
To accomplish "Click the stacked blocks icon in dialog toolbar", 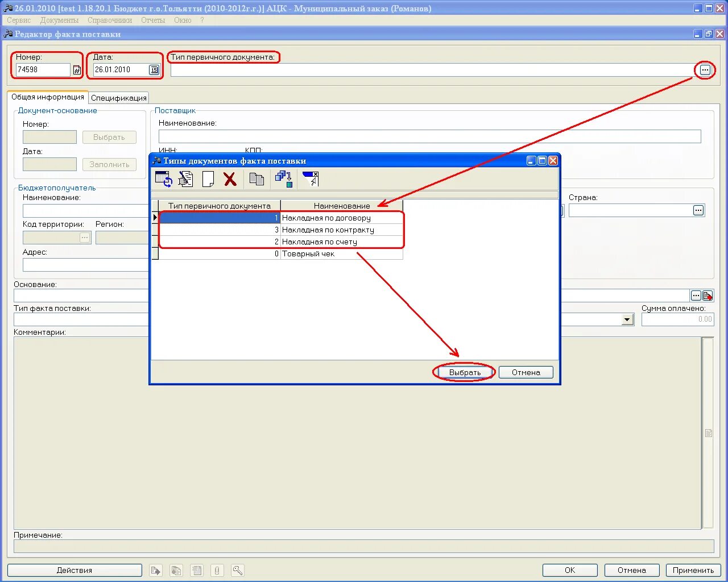I will click(283, 179).
